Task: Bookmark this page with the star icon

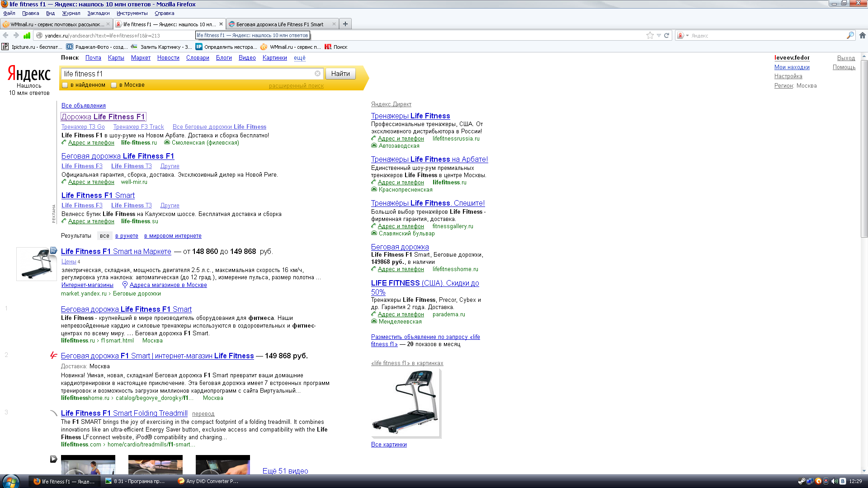Action: coord(650,35)
